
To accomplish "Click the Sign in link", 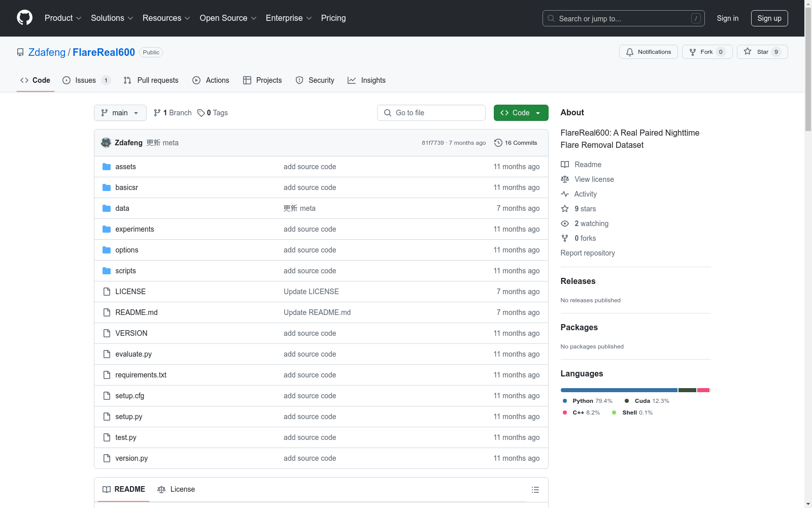I will tap(728, 18).
